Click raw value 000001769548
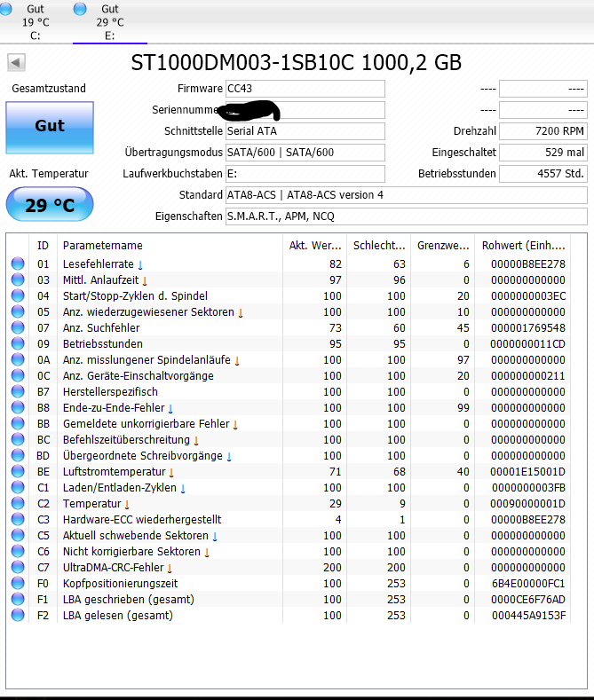 528,327
